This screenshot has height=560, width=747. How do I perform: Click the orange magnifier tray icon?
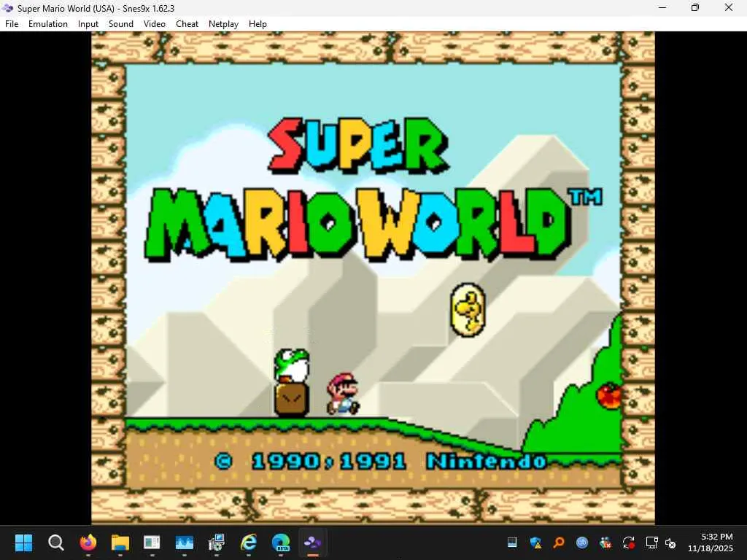(559, 542)
